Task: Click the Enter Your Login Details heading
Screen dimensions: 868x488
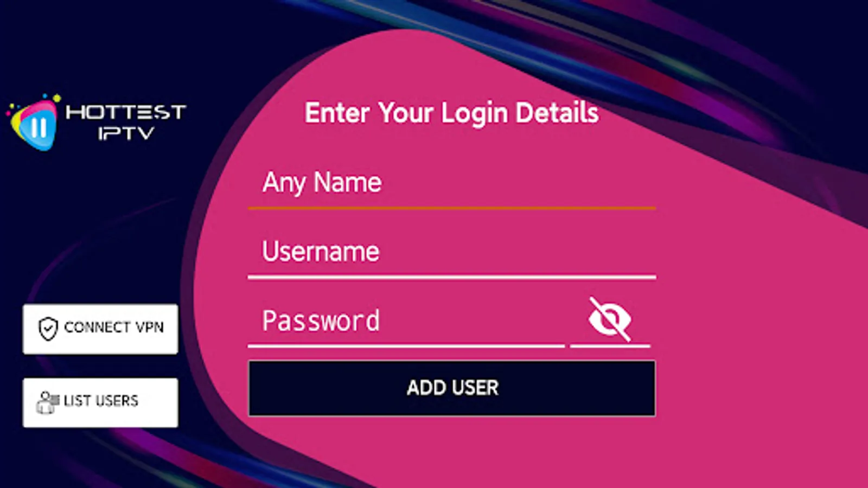Action: coord(452,113)
